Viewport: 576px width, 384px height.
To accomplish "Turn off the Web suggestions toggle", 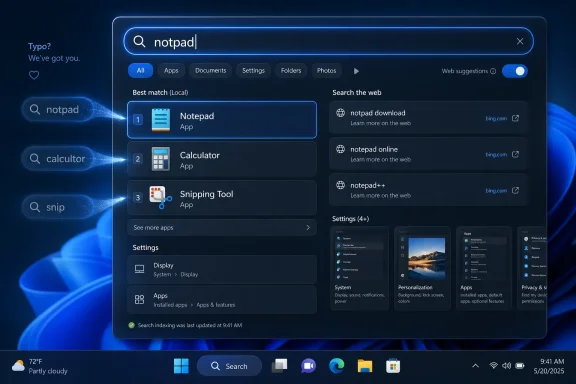I will click(515, 71).
